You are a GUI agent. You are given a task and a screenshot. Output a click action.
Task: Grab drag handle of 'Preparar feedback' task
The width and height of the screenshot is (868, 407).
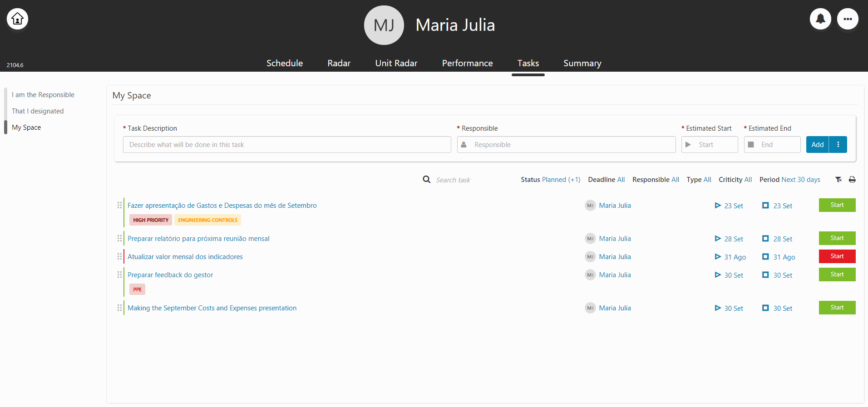119,275
